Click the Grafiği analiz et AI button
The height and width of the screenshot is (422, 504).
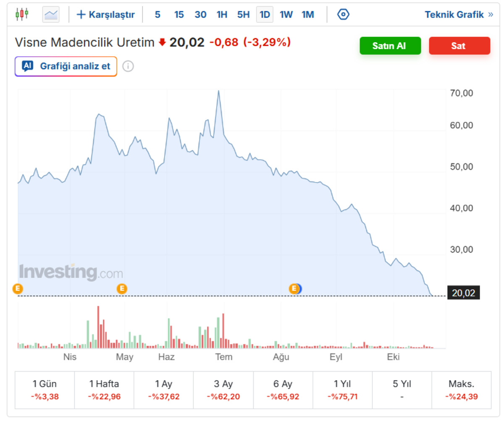66,66
